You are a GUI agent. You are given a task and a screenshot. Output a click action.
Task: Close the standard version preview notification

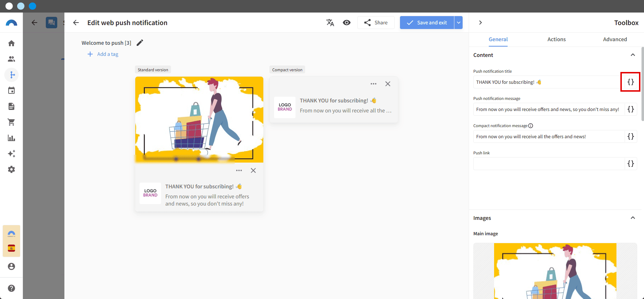pos(253,170)
